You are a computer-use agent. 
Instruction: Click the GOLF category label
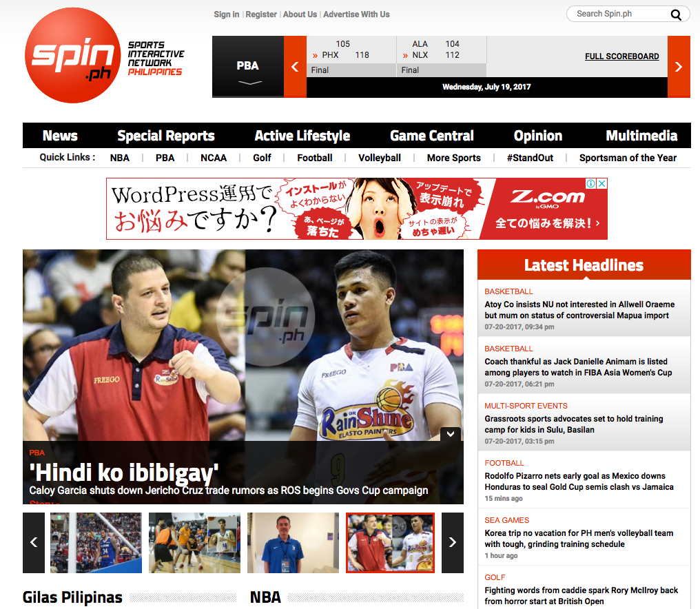(x=495, y=577)
